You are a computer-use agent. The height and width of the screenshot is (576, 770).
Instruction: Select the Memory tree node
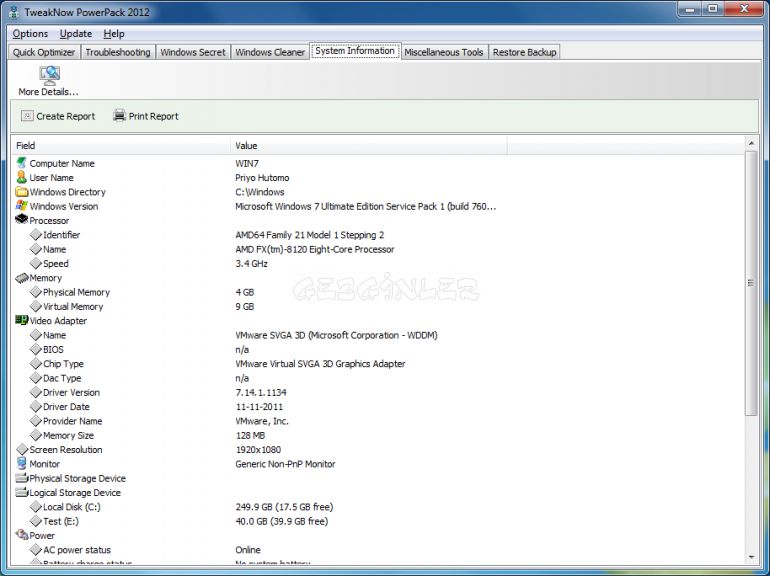[45, 278]
